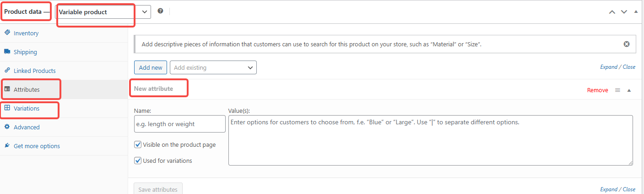
Task: Click the Shipping truck icon
Action: click(7, 52)
